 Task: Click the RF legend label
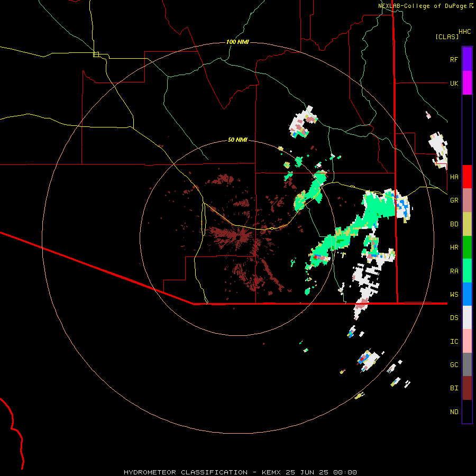point(454,59)
